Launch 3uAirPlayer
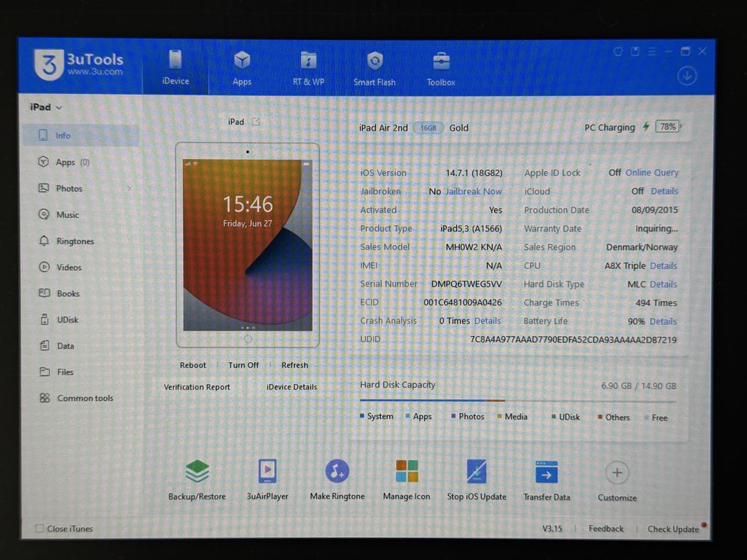This screenshot has width=747, height=560. pyautogui.click(x=267, y=479)
